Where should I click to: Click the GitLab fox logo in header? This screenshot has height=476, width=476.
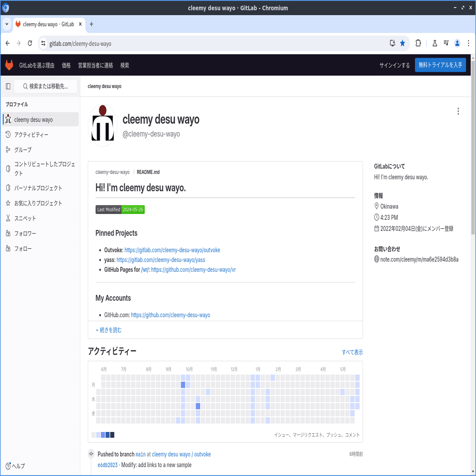[9, 65]
